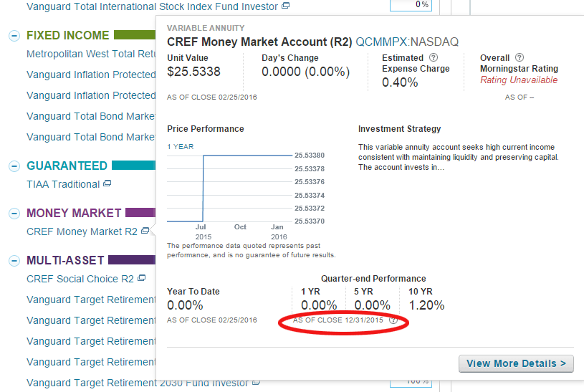584x392 pixels.
Task: Open popup icon next to Vanguard Total International Stock
Action: (285, 6)
